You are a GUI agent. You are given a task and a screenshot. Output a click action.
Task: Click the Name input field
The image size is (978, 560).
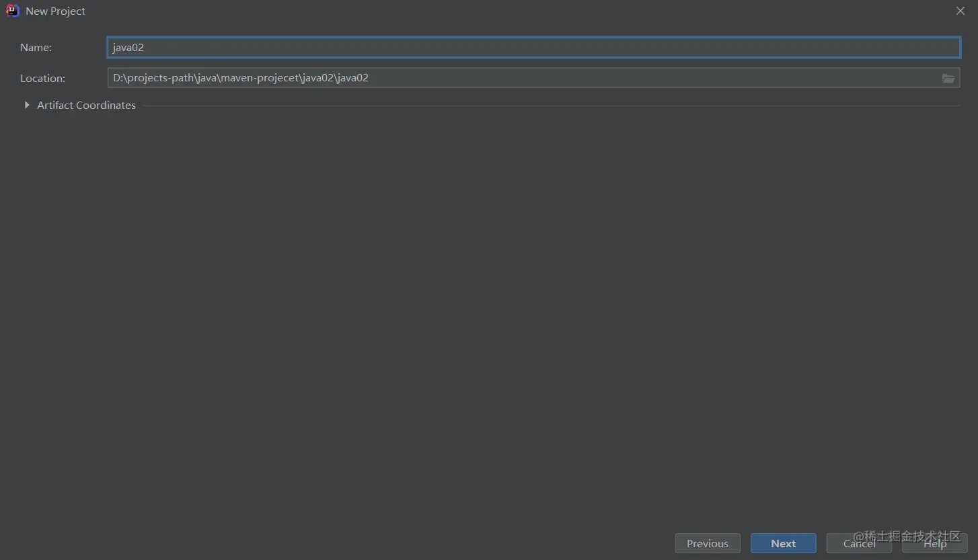click(533, 47)
